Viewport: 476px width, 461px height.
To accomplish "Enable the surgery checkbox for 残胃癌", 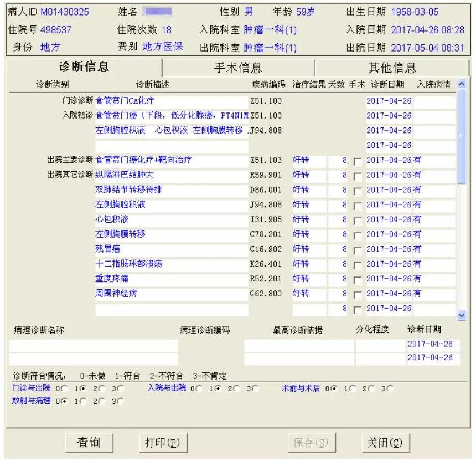I will tap(358, 250).
